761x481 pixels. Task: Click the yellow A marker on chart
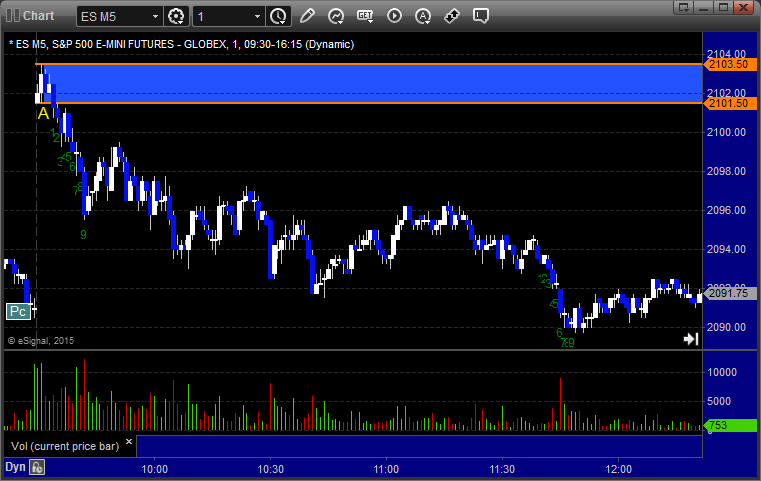click(x=43, y=114)
